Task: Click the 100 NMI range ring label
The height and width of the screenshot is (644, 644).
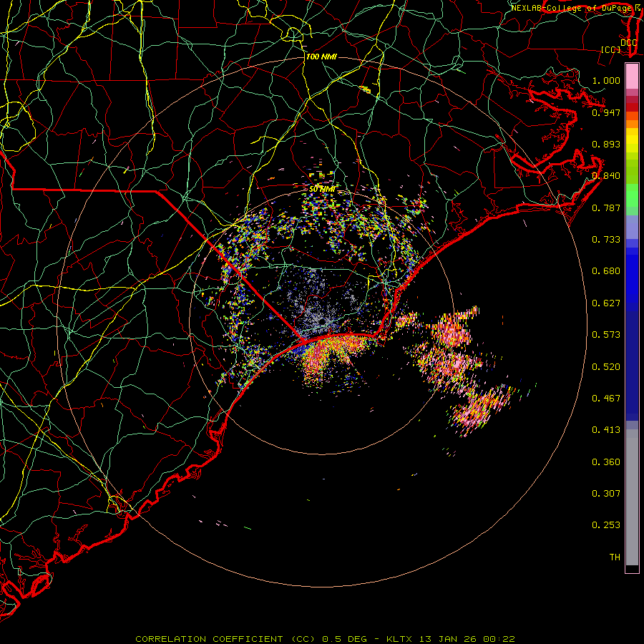Action: (321, 57)
